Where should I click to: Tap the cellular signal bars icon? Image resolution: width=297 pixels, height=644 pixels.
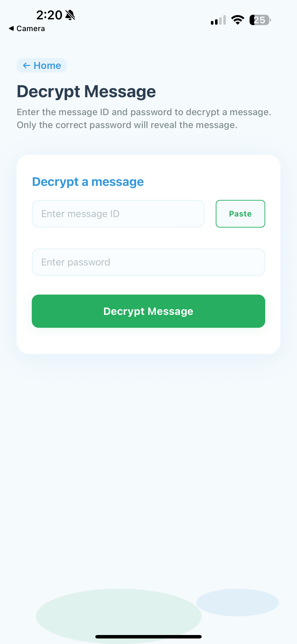[218, 20]
